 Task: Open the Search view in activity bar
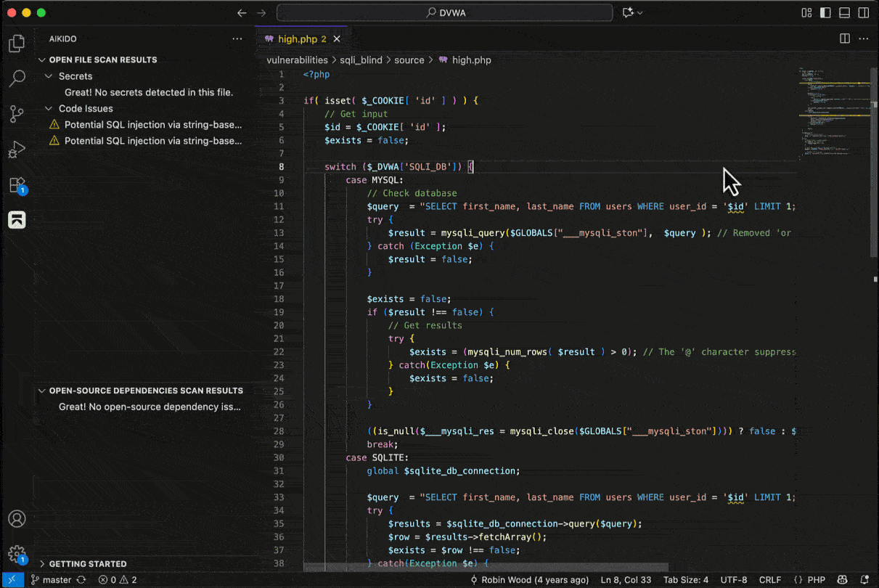[17, 78]
